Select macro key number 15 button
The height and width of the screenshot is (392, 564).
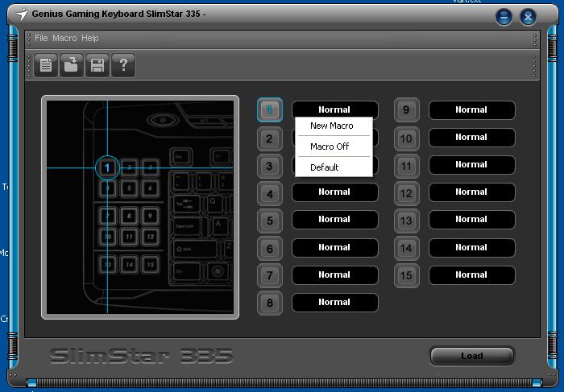click(406, 275)
